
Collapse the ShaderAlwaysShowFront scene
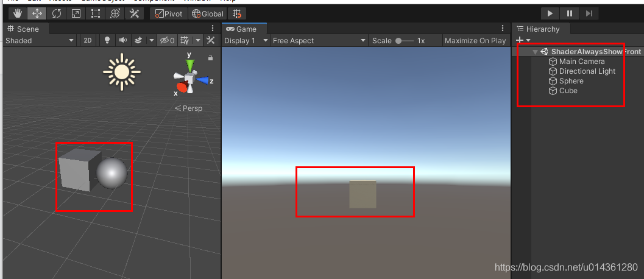point(535,52)
